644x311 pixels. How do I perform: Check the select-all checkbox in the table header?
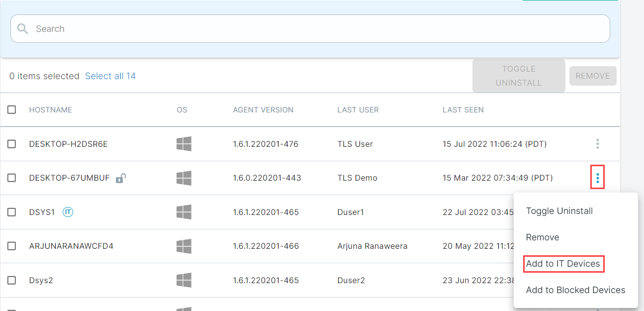12,109
